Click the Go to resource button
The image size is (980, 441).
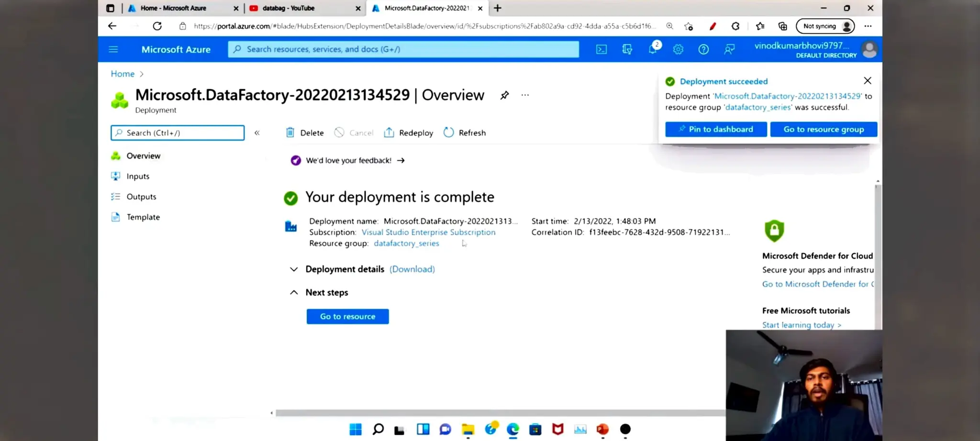(x=348, y=317)
